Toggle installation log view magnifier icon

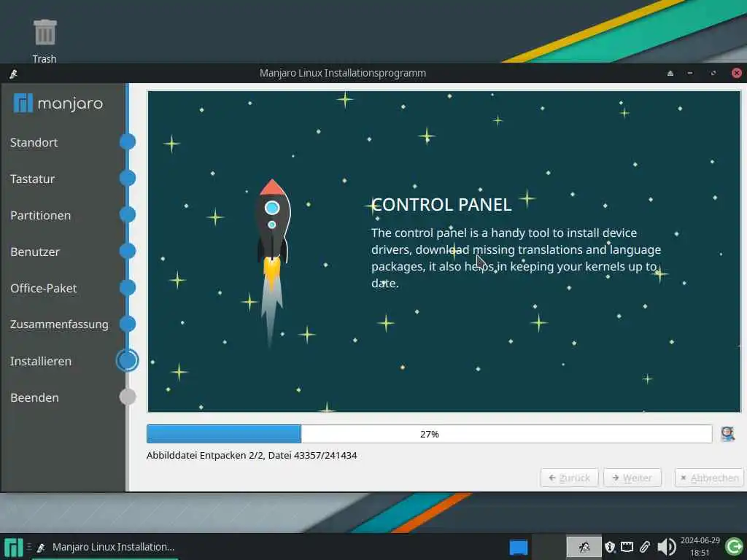point(727,434)
